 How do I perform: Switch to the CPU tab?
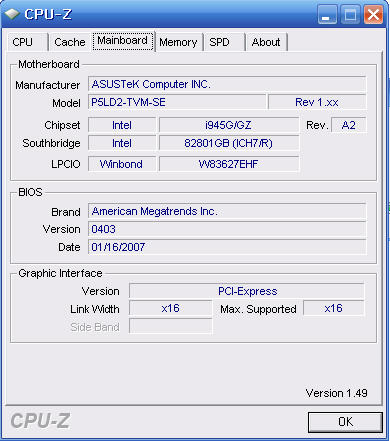[x=27, y=42]
